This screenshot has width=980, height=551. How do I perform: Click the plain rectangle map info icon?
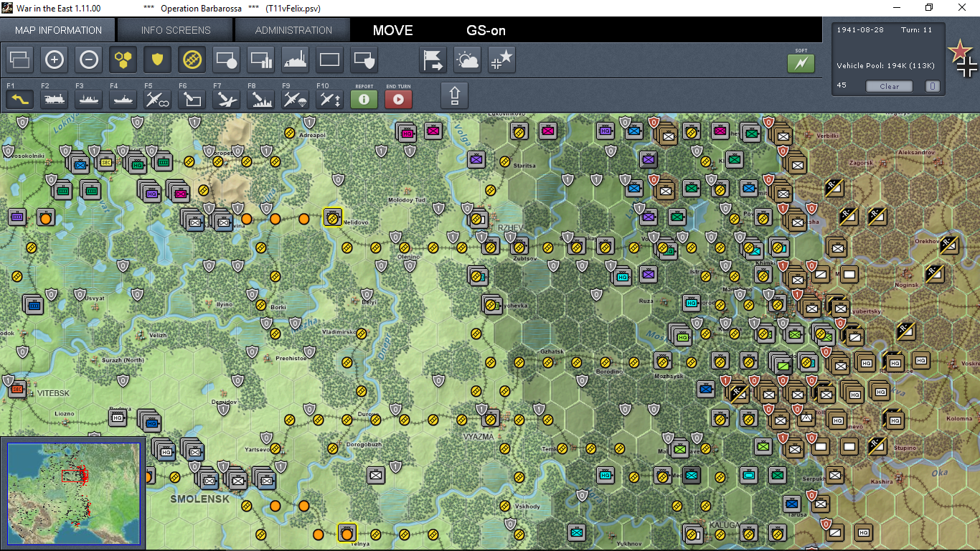pyautogui.click(x=330, y=60)
